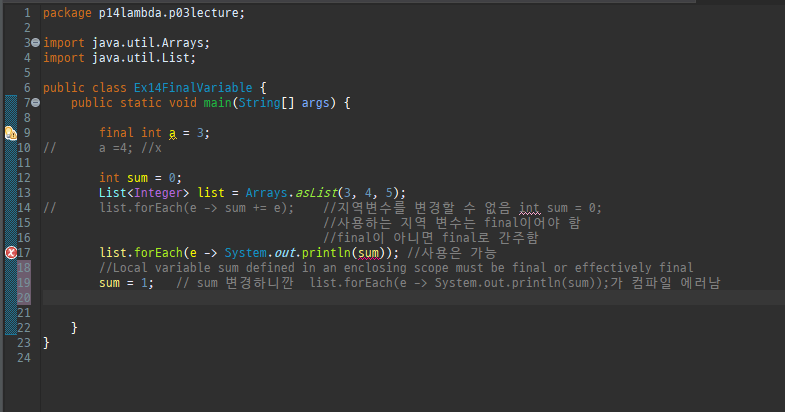
Task: Click the class name Ex14FinalVariable
Action: point(193,88)
